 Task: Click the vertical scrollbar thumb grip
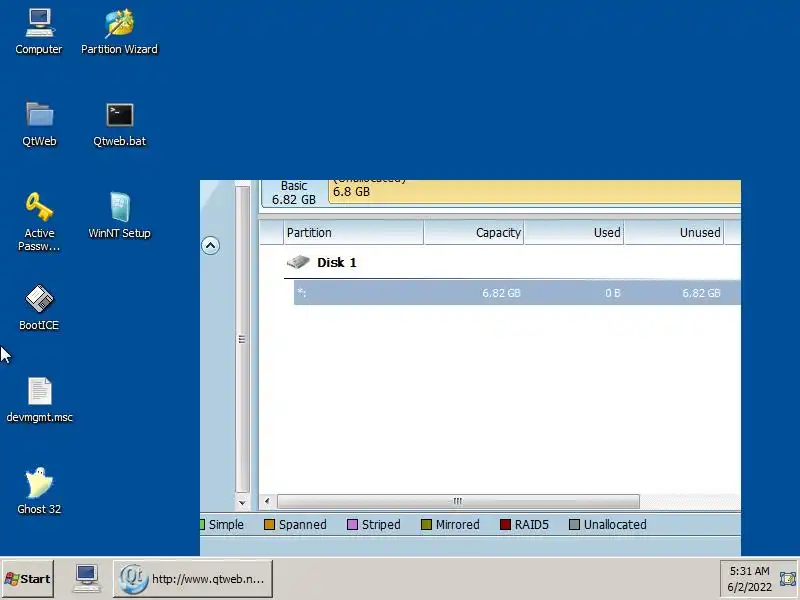pos(242,339)
